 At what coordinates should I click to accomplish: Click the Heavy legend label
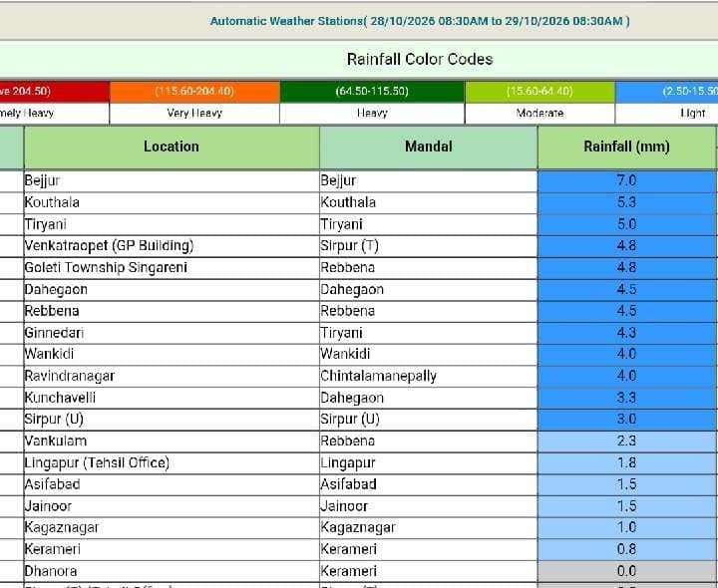tap(372, 113)
